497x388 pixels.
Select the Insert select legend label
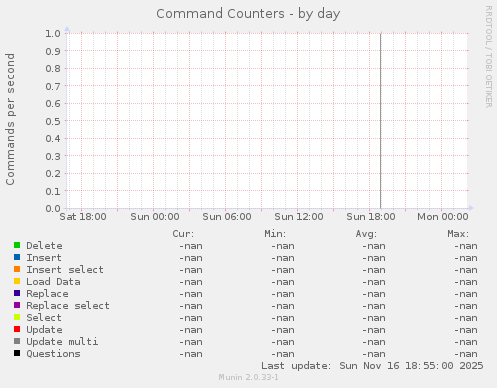click(x=65, y=270)
